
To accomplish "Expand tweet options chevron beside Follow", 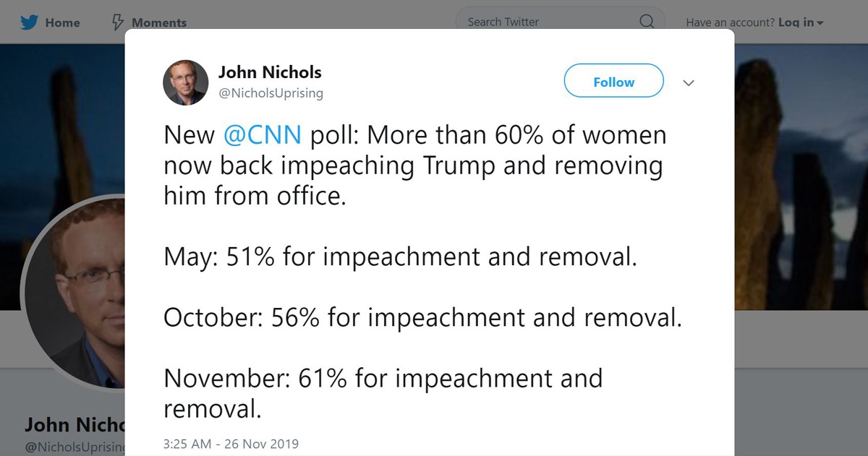I will point(689,83).
